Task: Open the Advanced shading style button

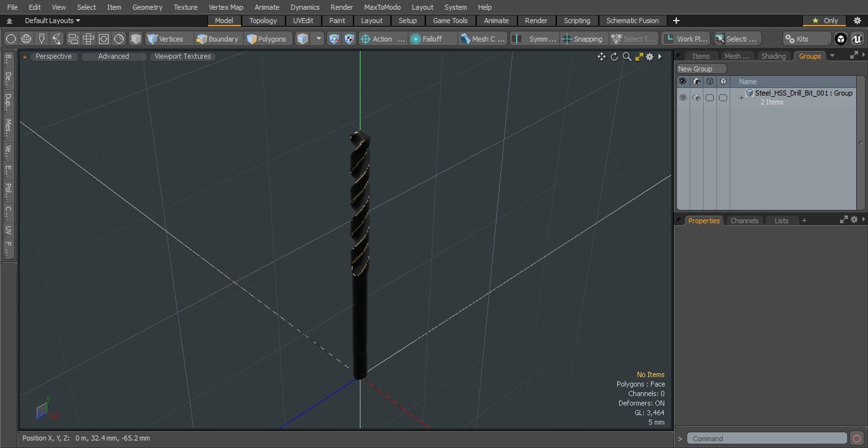Action: click(113, 56)
